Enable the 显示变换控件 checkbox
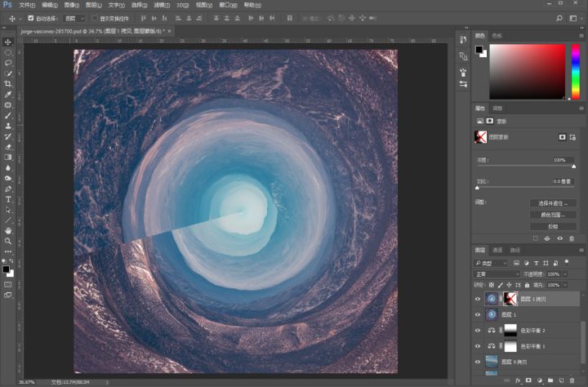588x387 pixels. coord(94,17)
